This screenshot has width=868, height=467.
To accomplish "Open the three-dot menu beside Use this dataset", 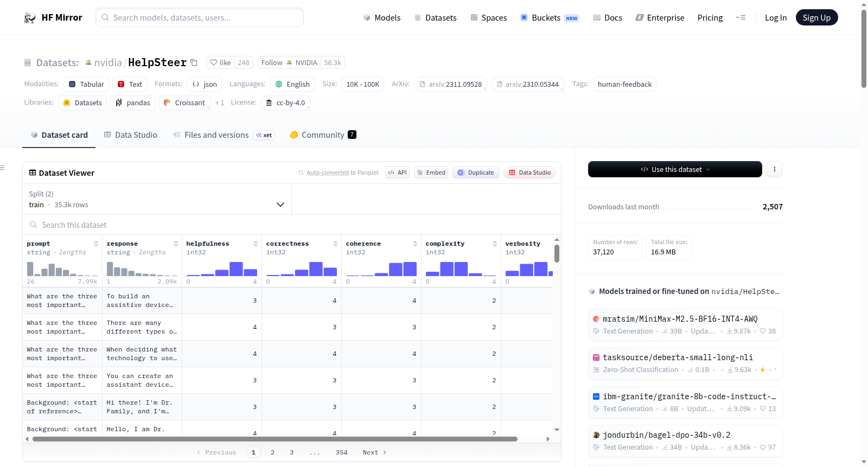I will [775, 169].
